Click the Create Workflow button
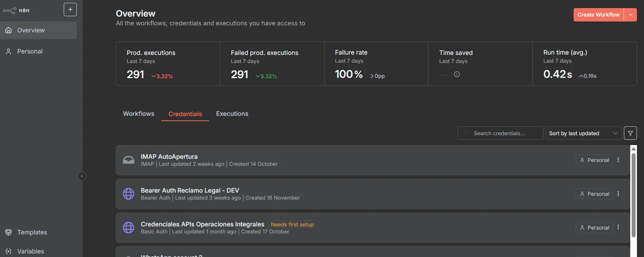Screen dimensions: 644x257 (x=598, y=15)
